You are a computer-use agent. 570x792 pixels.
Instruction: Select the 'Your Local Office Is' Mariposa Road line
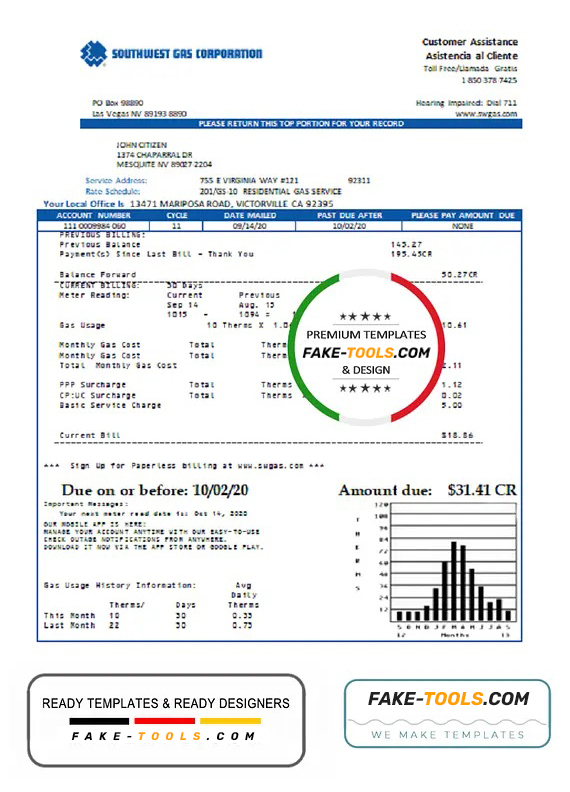[x=188, y=204]
